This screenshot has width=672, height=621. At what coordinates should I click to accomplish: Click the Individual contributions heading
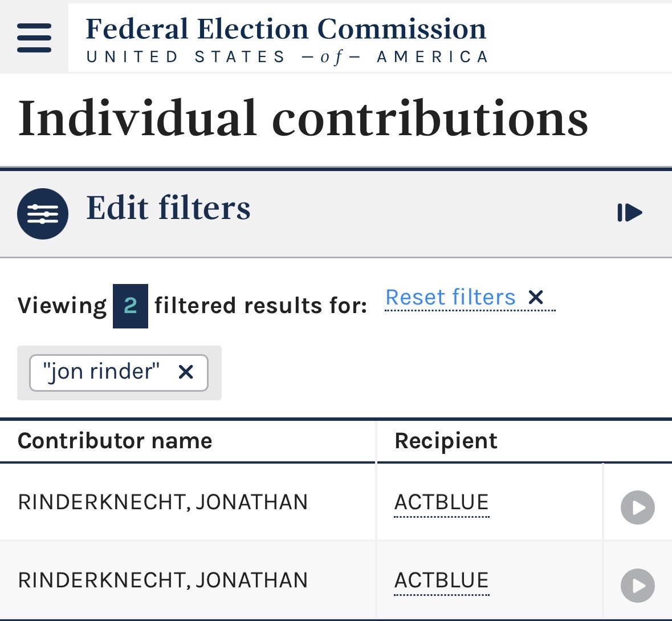pos(303,119)
